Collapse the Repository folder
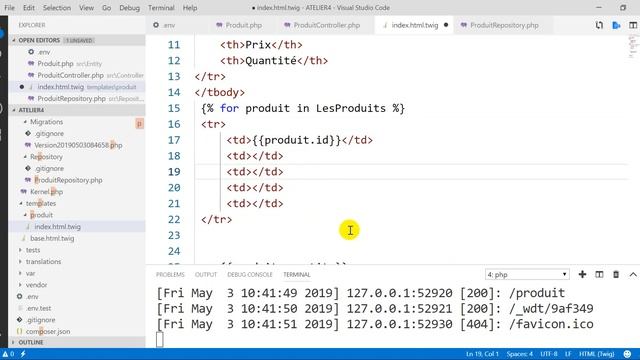Viewport: 640px width, 360px height. 46,157
